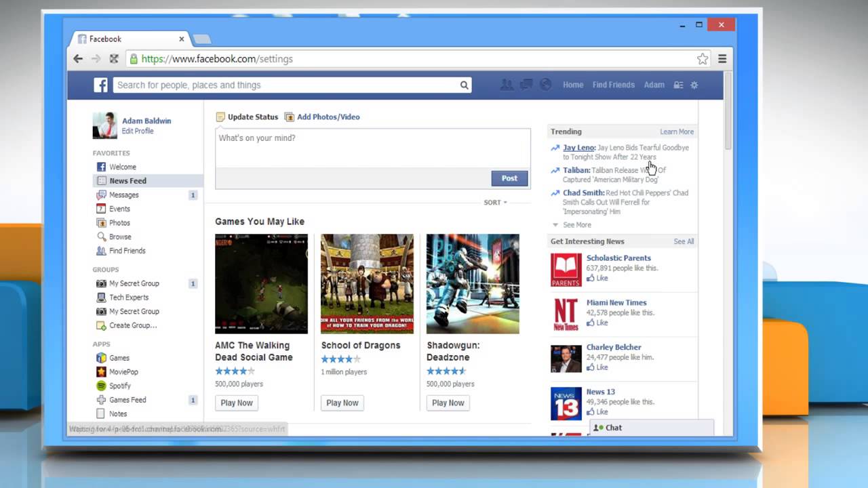Open the messages icon in the top bar
The height and width of the screenshot is (488, 868).
526,85
